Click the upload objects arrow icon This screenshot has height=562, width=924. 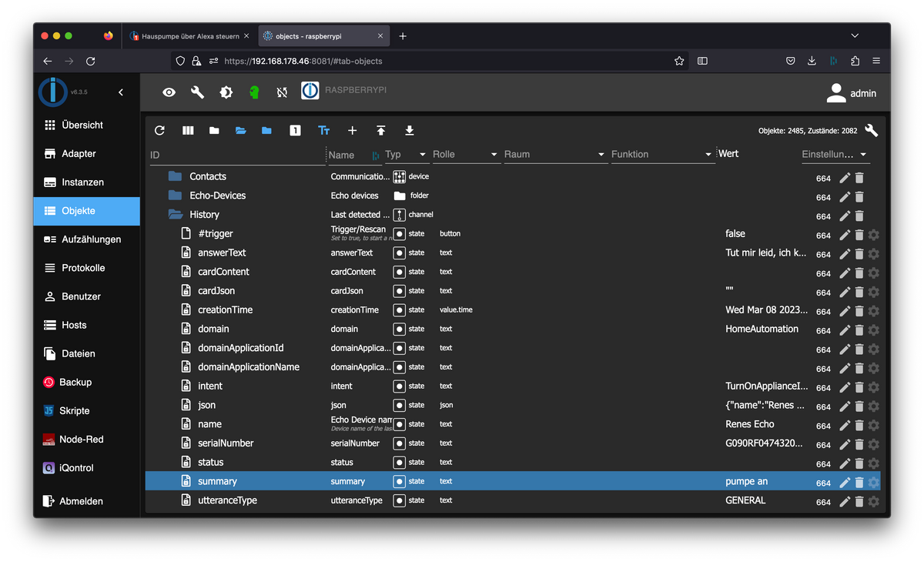[380, 131]
